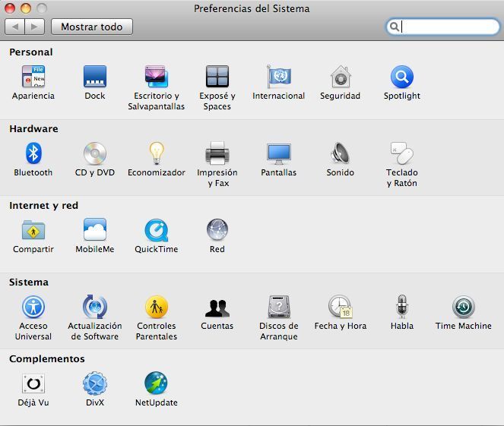Viewport: 504px width, 426px height.
Task: Click the Mostrar todo button
Action: point(92,27)
